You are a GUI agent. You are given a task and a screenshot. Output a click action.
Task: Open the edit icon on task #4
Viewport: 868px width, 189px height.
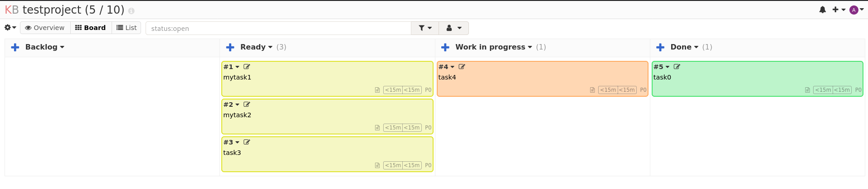tap(462, 67)
